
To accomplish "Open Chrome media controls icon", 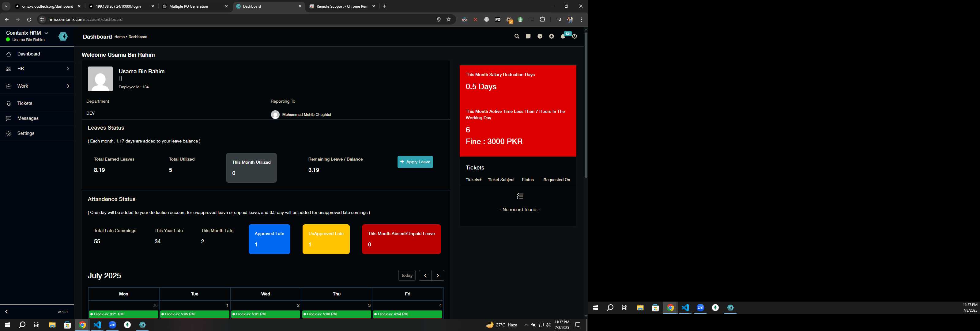I will (559, 19).
